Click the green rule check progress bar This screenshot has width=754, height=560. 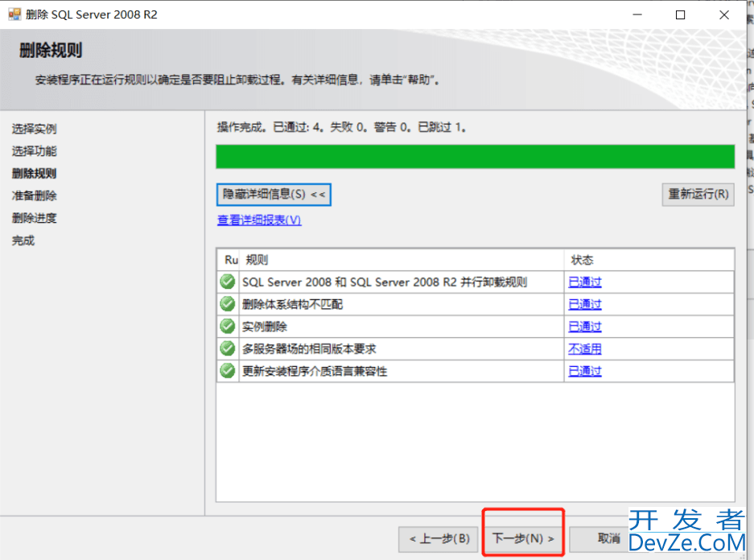click(475, 157)
